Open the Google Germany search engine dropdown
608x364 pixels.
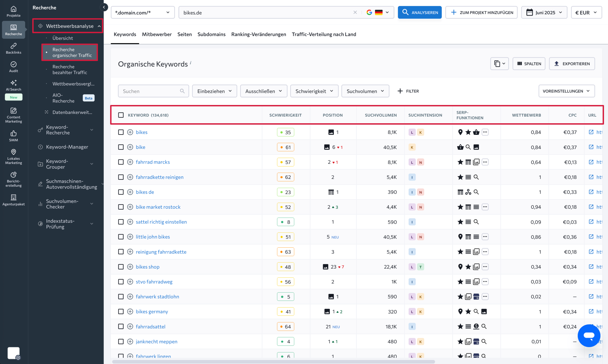(378, 12)
